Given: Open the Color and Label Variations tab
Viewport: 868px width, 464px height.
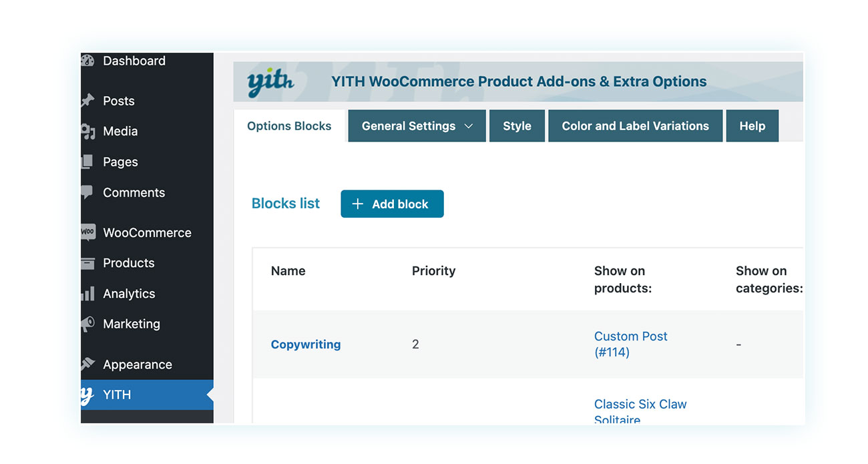Looking at the screenshot, I should [635, 126].
